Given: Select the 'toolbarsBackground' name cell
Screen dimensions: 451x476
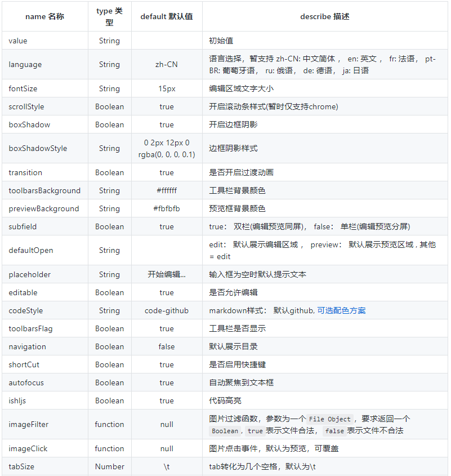Looking at the screenshot, I should tap(44, 190).
